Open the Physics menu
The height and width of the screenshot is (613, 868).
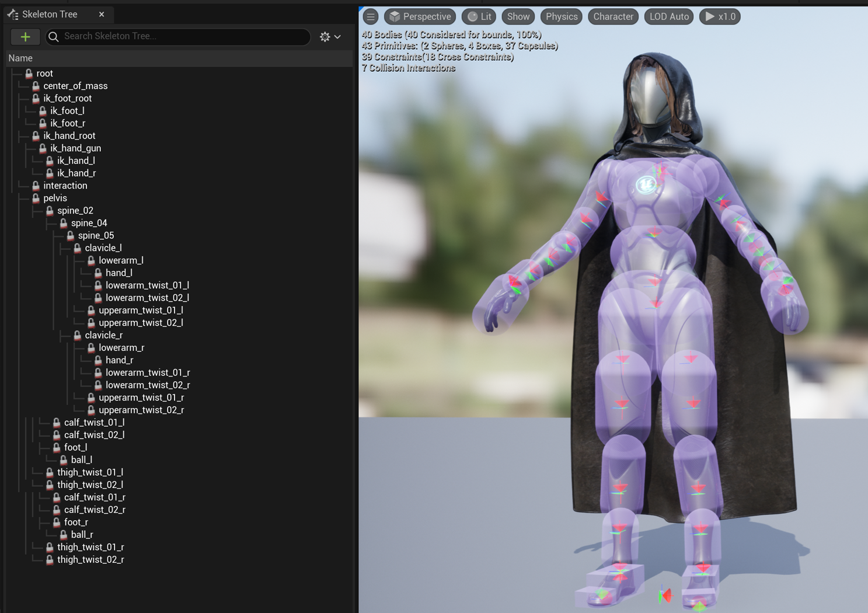[x=562, y=16]
